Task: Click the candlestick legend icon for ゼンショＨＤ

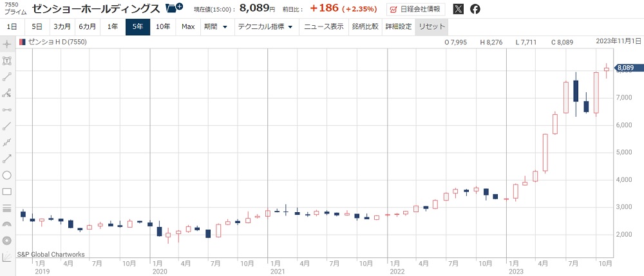Action: 23,41
